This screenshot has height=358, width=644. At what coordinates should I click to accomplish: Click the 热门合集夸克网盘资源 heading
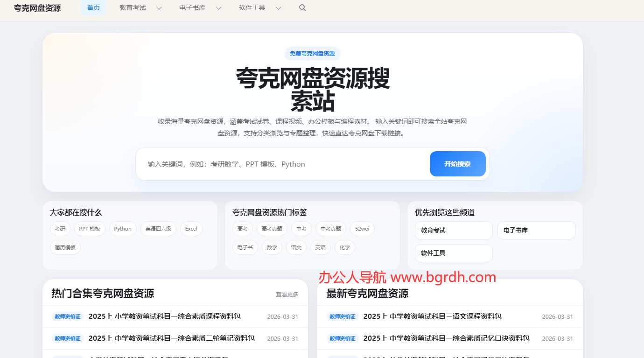click(103, 293)
